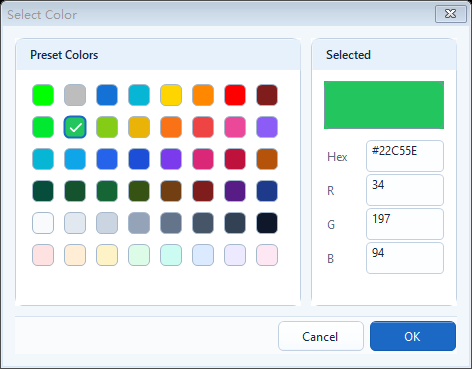Pick the dark red swatch in the fourth row
The width and height of the screenshot is (472, 369).
pos(203,191)
